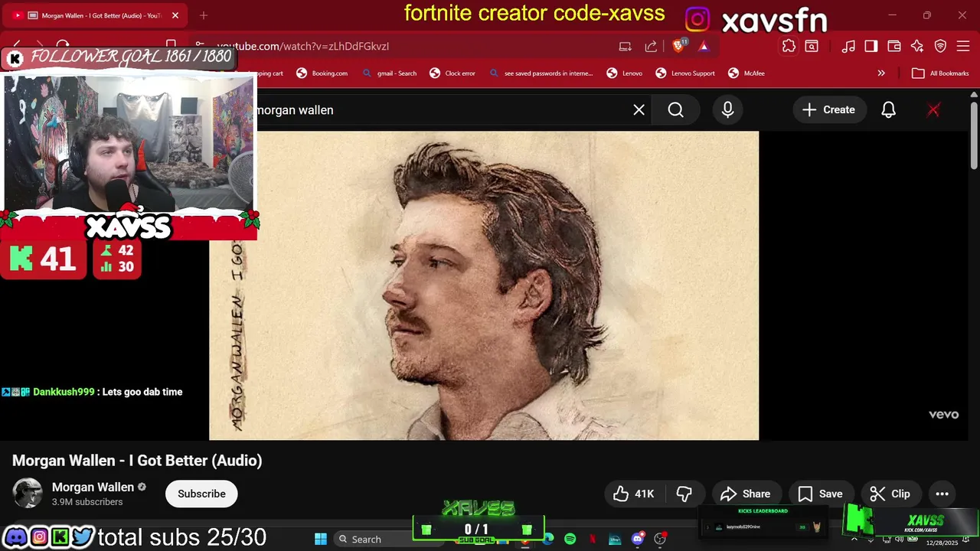Click the Create button
This screenshot has height=551, width=980.
[x=828, y=109]
